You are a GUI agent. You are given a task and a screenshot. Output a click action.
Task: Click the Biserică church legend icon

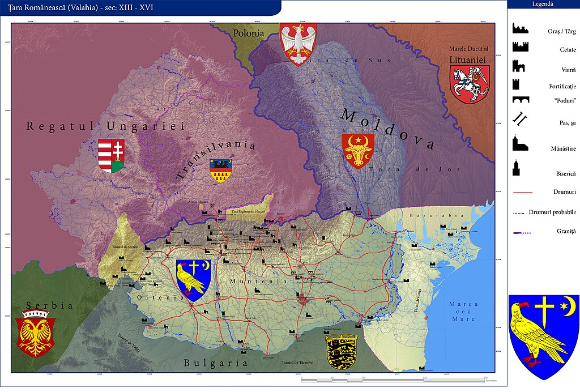(x=517, y=168)
